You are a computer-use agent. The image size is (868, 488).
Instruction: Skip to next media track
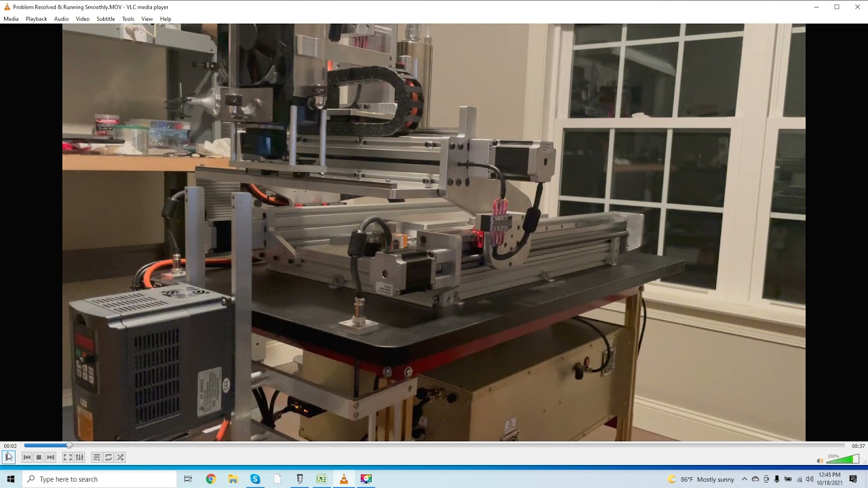tap(50, 457)
